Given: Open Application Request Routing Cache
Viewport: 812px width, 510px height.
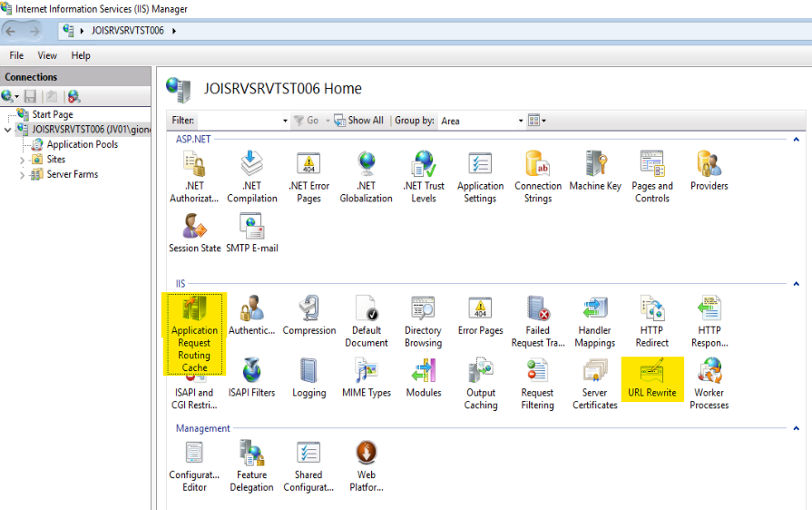Looking at the screenshot, I should tap(194, 334).
